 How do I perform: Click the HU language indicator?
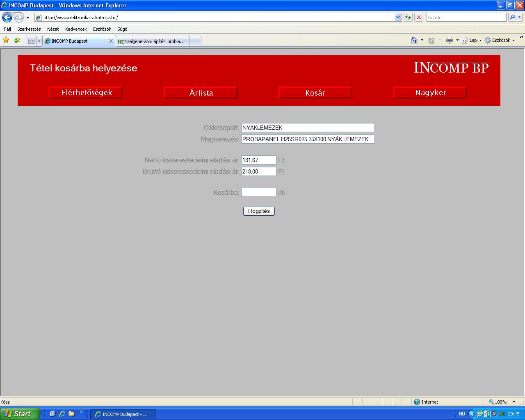462,414
